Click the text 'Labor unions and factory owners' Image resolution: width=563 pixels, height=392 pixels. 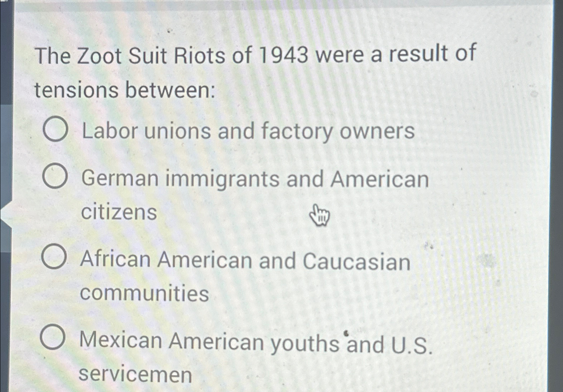tap(246, 131)
